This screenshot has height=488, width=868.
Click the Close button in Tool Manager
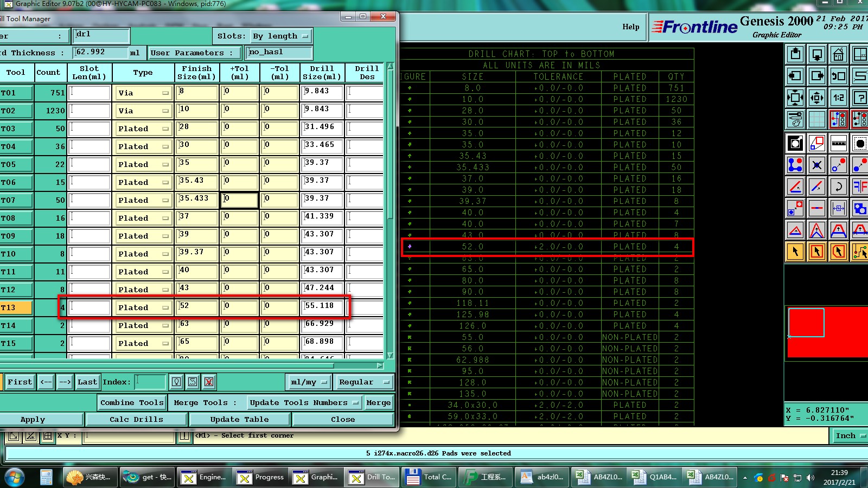pos(343,419)
